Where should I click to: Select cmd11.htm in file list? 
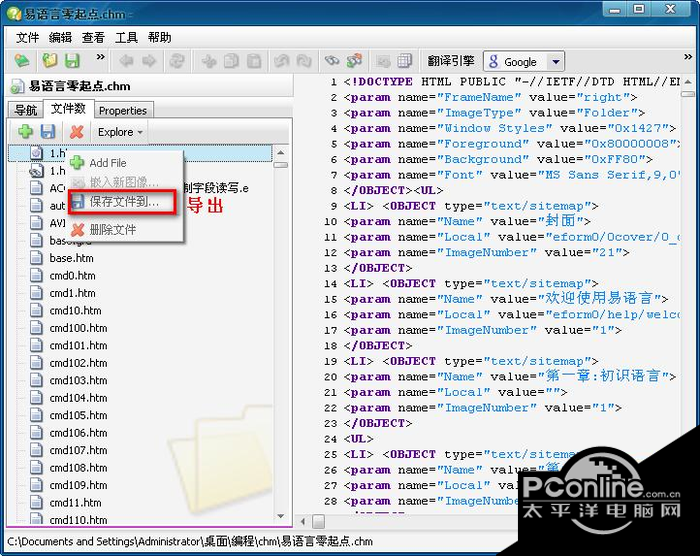(x=75, y=503)
